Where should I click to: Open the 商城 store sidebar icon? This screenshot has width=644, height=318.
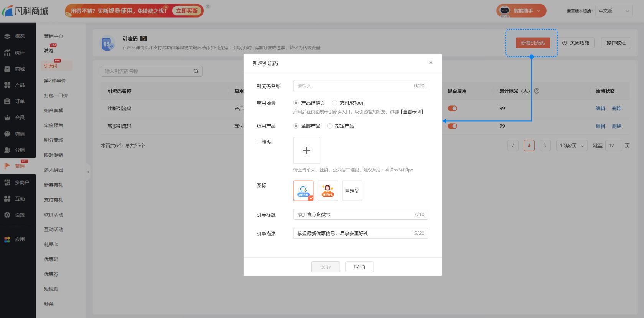(x=7, y=69)
